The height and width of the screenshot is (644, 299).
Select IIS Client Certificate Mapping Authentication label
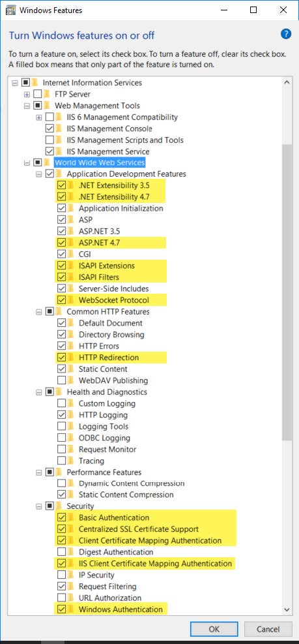[x=156, y=564]
